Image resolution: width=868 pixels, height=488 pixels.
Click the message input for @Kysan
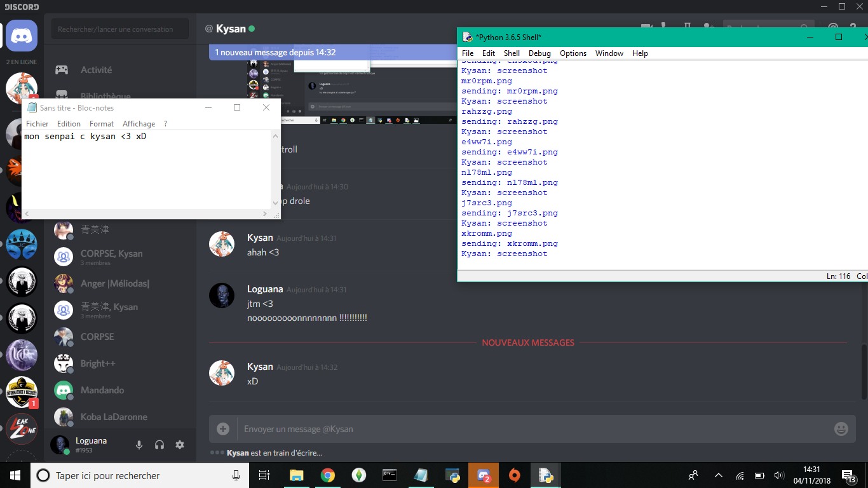(x=534, y=429)
